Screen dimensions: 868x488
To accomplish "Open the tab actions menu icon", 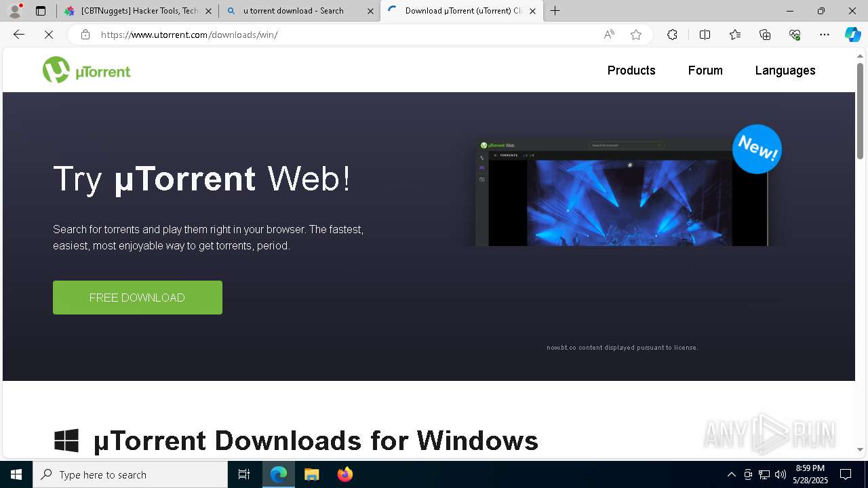I will pos(41,11).
